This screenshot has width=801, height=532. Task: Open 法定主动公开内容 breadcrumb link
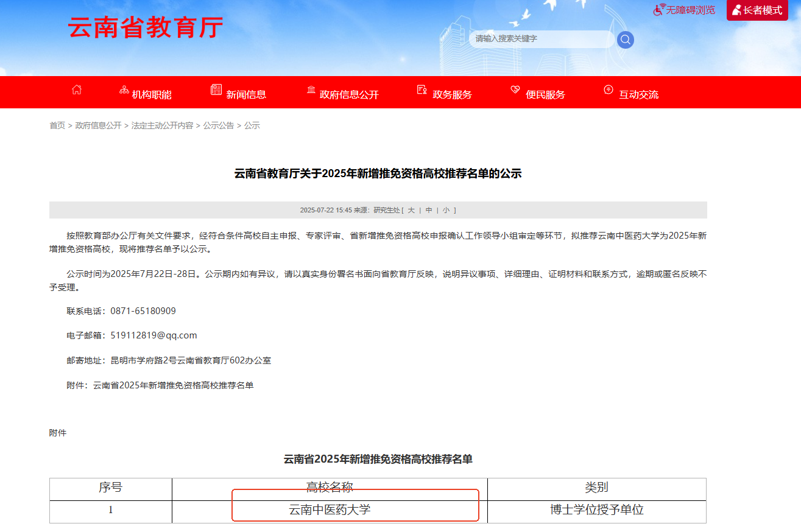162,125
